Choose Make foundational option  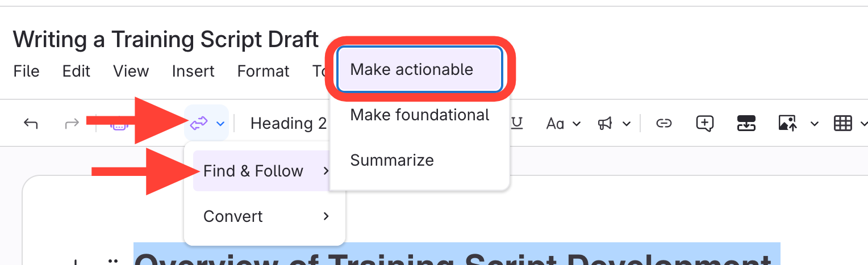[419, 115]
